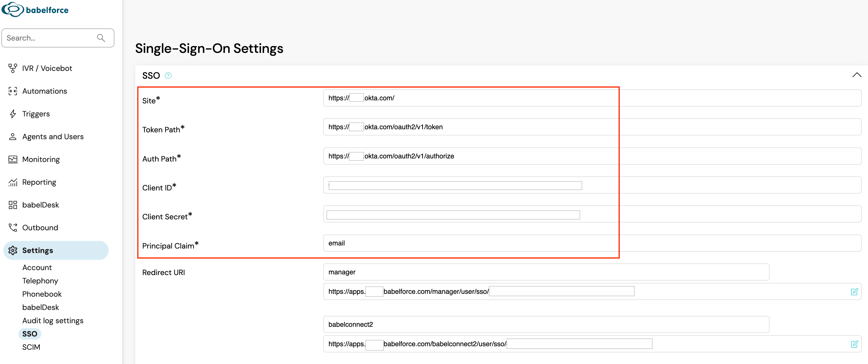This screenshot has height=364, width=868.
Task: Click the Client Secret label
Action: click(167, 216)
